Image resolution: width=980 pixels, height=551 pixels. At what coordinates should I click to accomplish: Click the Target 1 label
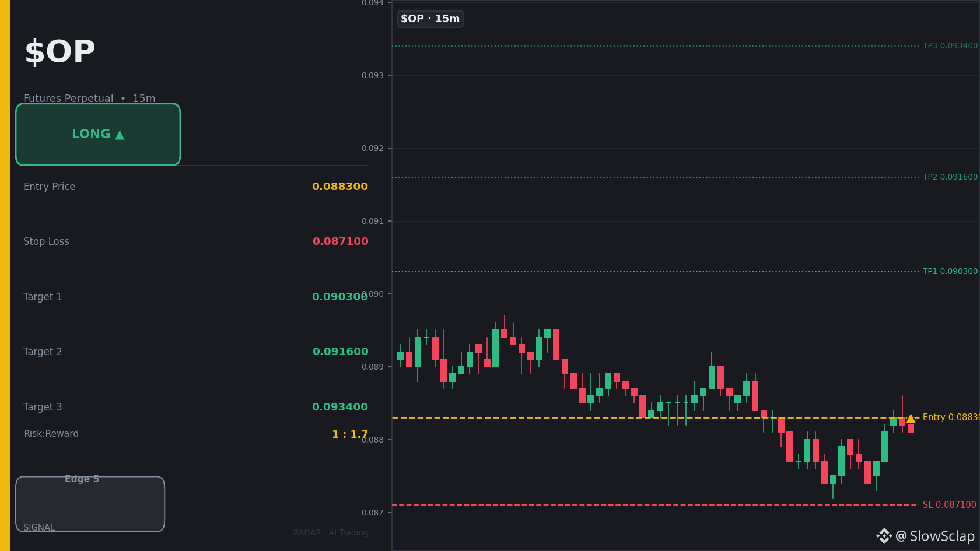click(43, 297)
